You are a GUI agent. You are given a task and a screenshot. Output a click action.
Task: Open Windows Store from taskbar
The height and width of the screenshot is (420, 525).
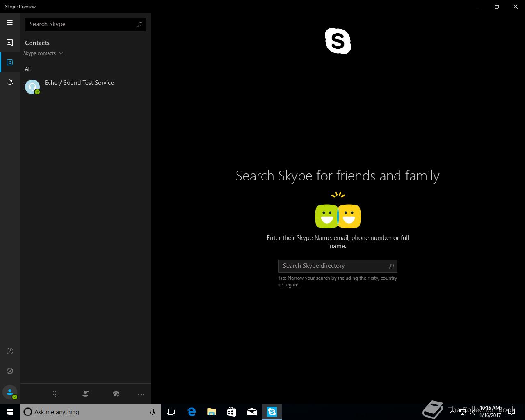tap(232, 412)
